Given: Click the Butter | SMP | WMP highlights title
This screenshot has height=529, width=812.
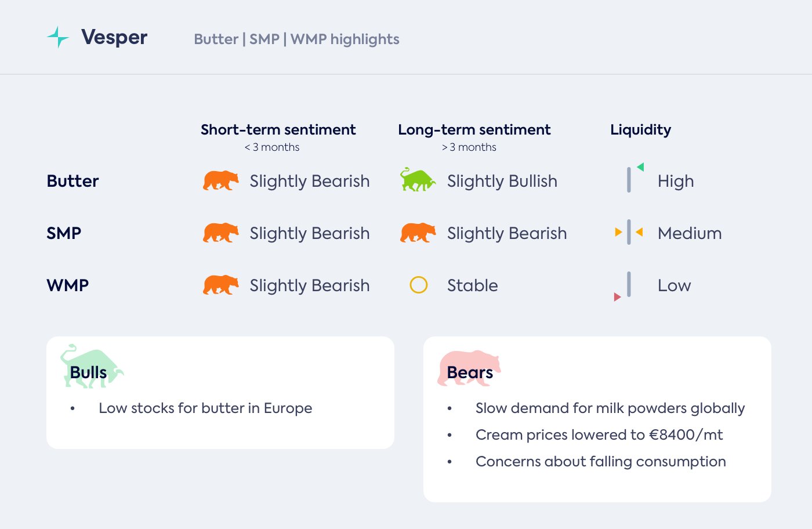Looking at the screenshot, I should [296, 39].
